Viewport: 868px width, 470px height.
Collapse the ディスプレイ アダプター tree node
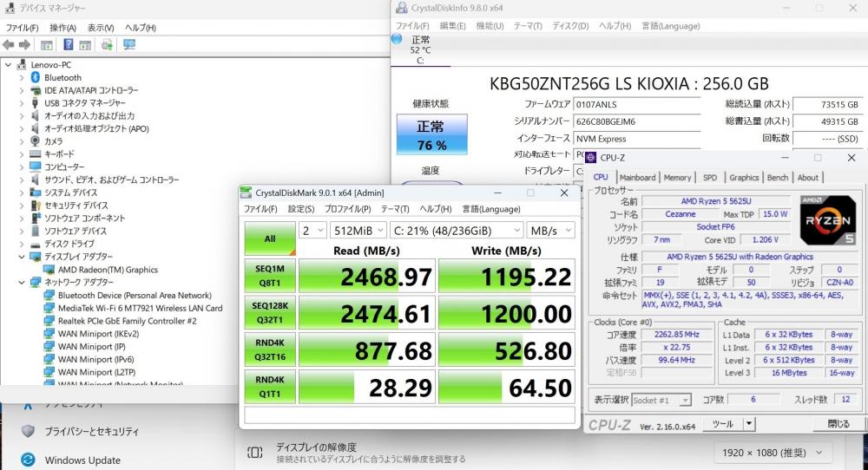point(22,257)
